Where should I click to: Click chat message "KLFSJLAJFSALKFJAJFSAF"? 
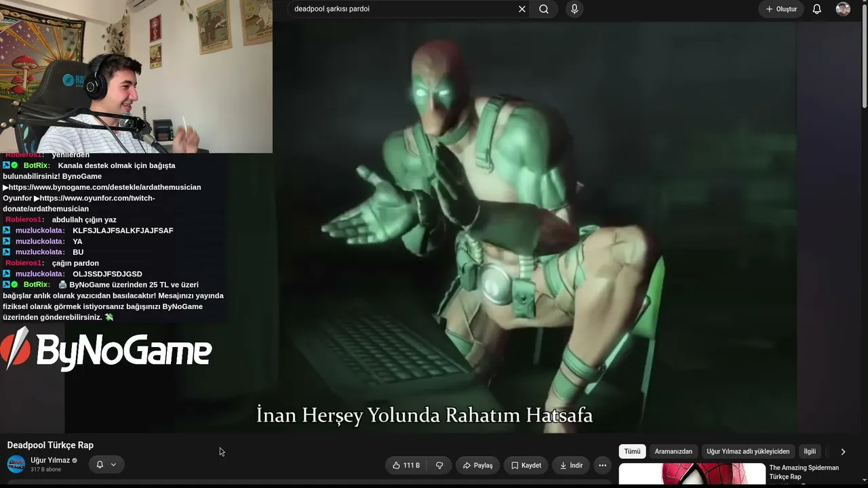pos(123,230)
